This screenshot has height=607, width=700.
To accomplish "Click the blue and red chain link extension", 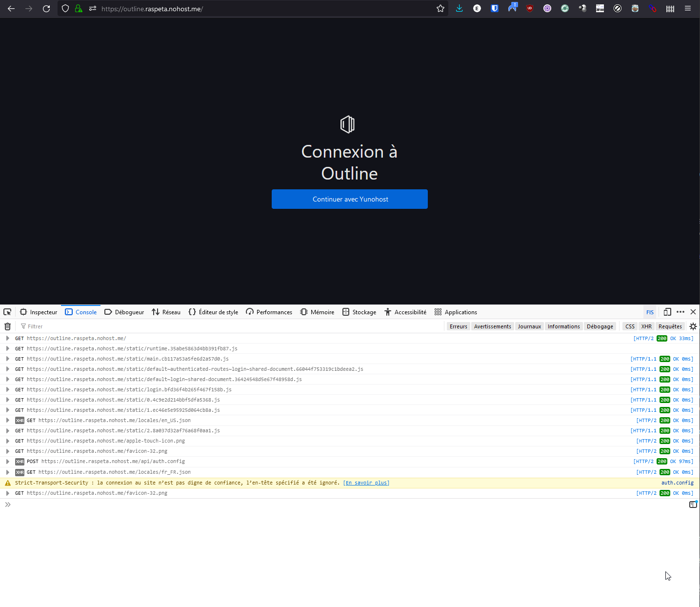I will tap(653, 8).
